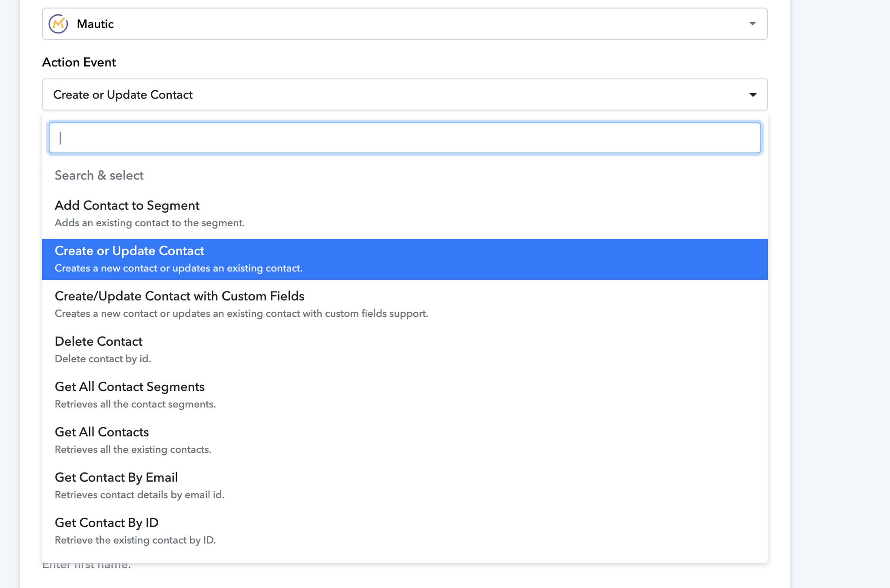Click the Action Event label
Image resolution: width=890 pixels, height=588 pixels.
coord(79,63)
